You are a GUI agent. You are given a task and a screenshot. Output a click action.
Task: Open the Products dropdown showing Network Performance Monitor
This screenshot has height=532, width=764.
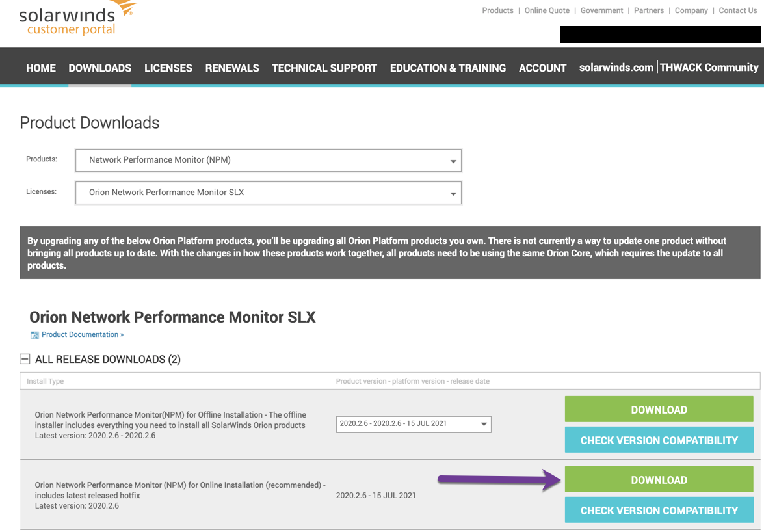pos(269,160)
